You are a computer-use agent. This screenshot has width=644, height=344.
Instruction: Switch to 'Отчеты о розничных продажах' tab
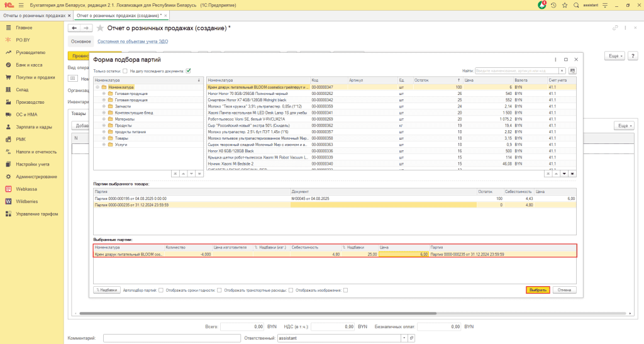coord(35,15)
